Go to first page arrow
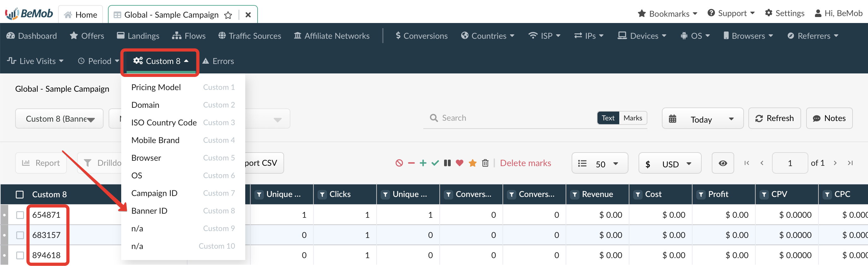The width and height of the screenshot is (868, 266). 746,163
